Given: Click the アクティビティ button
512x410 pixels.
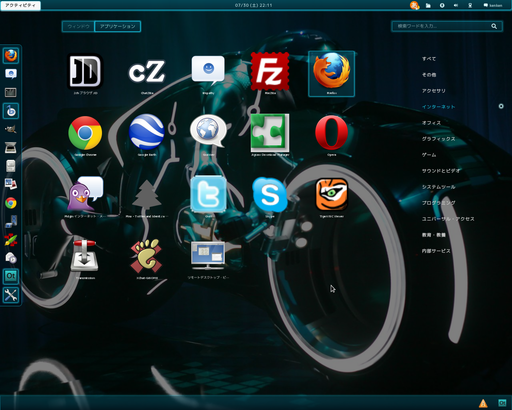Looking at the screenshot, I should (21, 5).
